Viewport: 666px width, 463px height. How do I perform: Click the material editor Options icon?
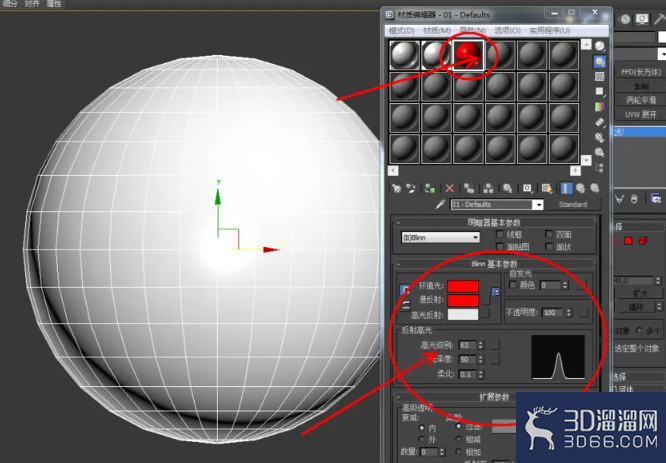[x=599, y=137]
